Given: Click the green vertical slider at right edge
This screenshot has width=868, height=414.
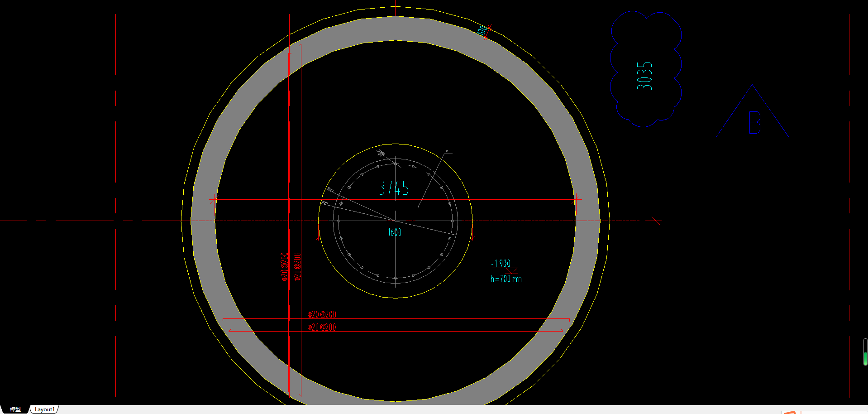Looking at the screenshot, I should click(x=865, y=352).
